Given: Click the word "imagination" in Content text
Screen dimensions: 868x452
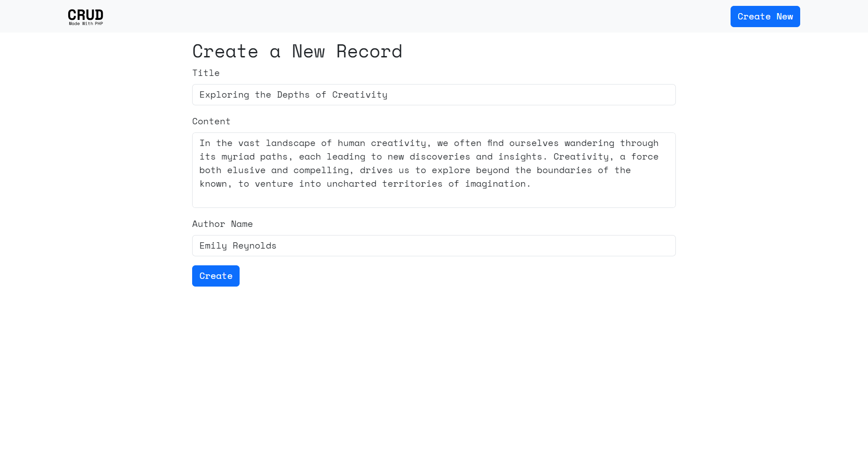Looking at the screenshot, I should point(495,184).
